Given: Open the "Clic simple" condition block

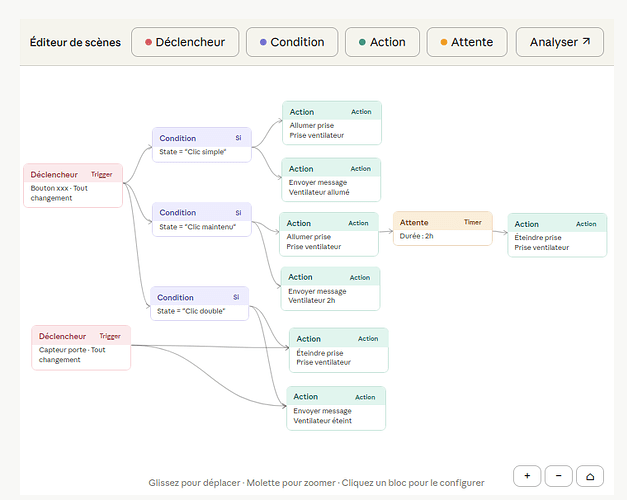Looking at the screenshot, I should coord(201,145).
